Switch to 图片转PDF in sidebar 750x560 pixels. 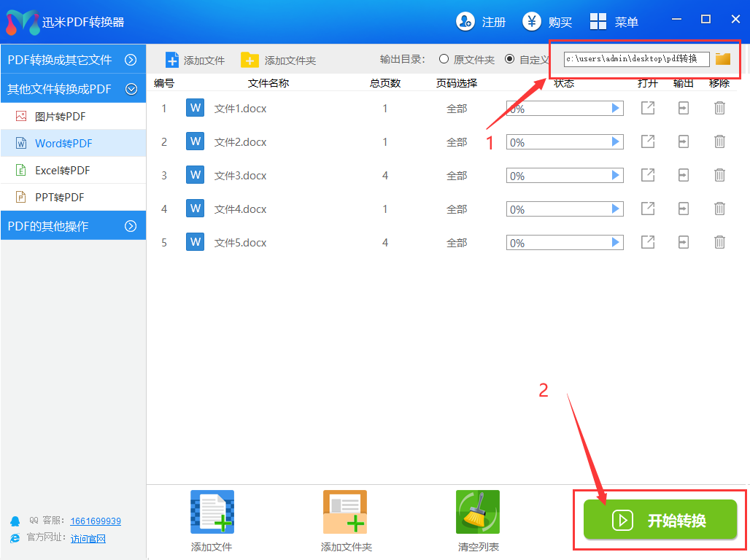coord(61,116)
